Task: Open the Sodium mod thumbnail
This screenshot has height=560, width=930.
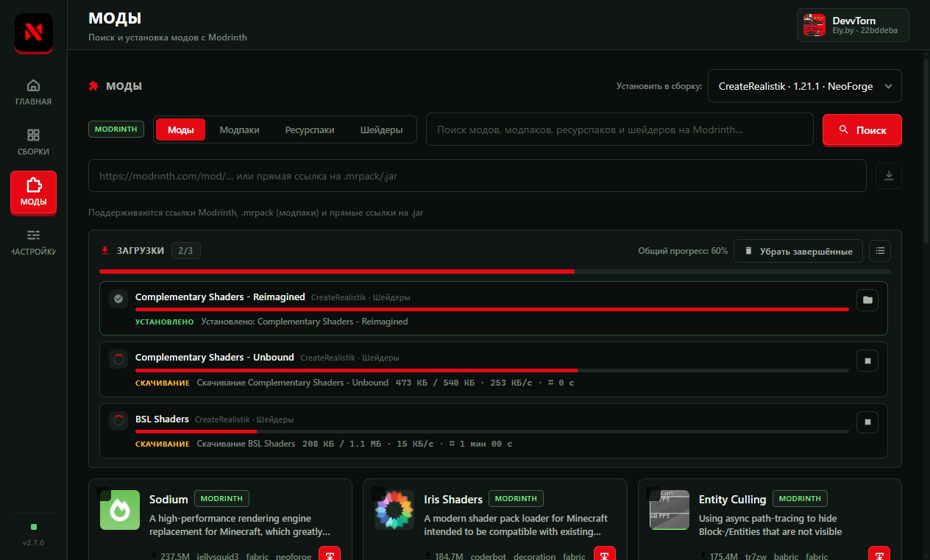Action: click(x=120, y=510)
